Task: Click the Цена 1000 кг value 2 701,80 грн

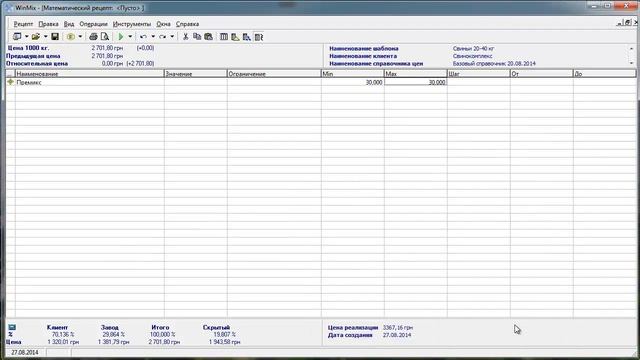Action: click(x=107, y=48)
